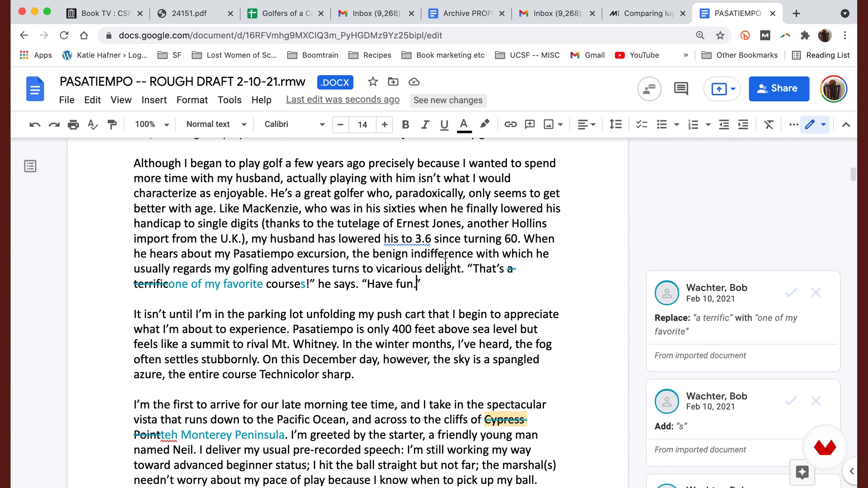This screenshot has width=868, height=488.
Task: Toggle underline formatting
Action: (444, 125)
